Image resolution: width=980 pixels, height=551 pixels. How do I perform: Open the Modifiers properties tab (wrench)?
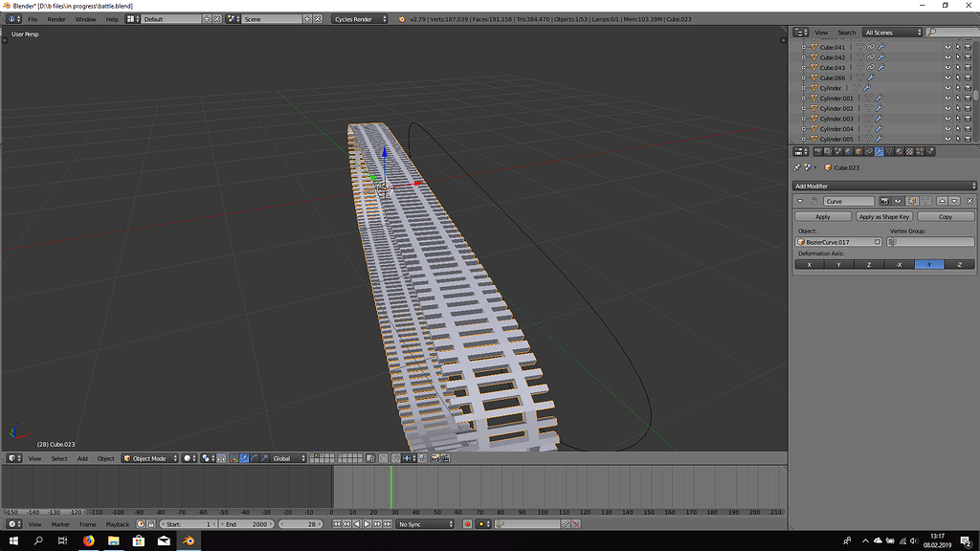(879, 152)
